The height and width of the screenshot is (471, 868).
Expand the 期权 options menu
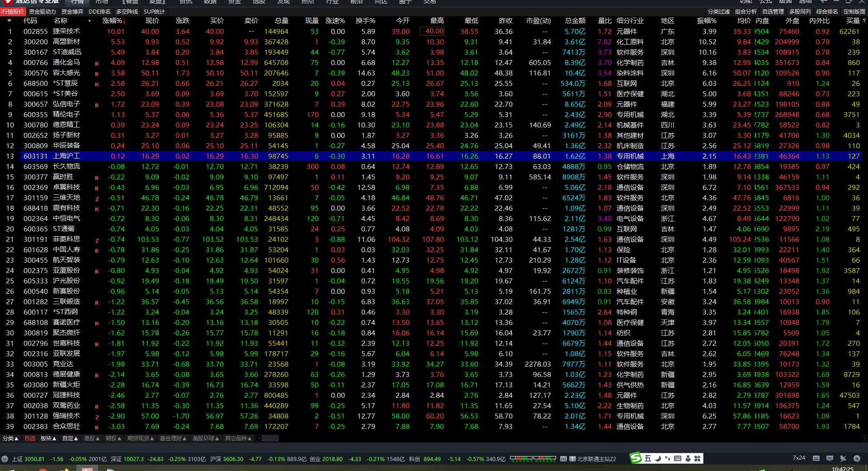pyautogui.click(x=113, y=438)
